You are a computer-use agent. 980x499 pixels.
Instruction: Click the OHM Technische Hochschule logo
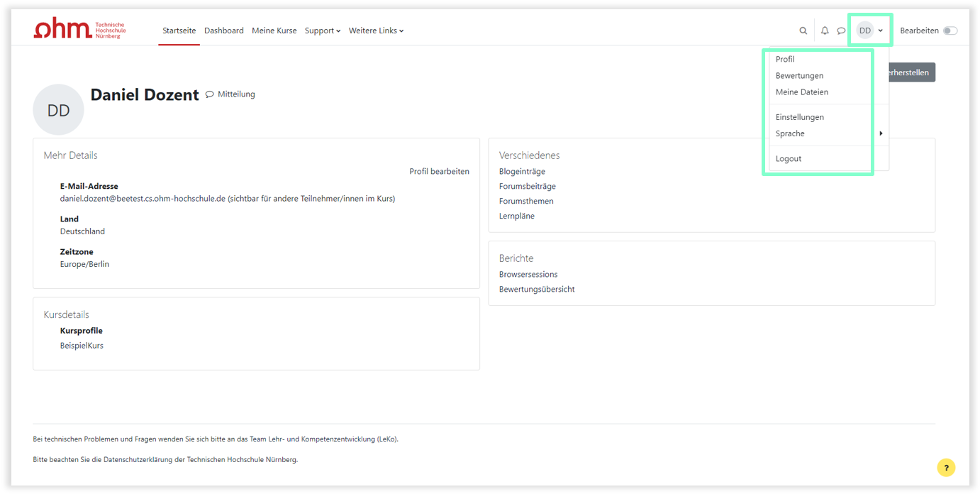tap(79, 30)
